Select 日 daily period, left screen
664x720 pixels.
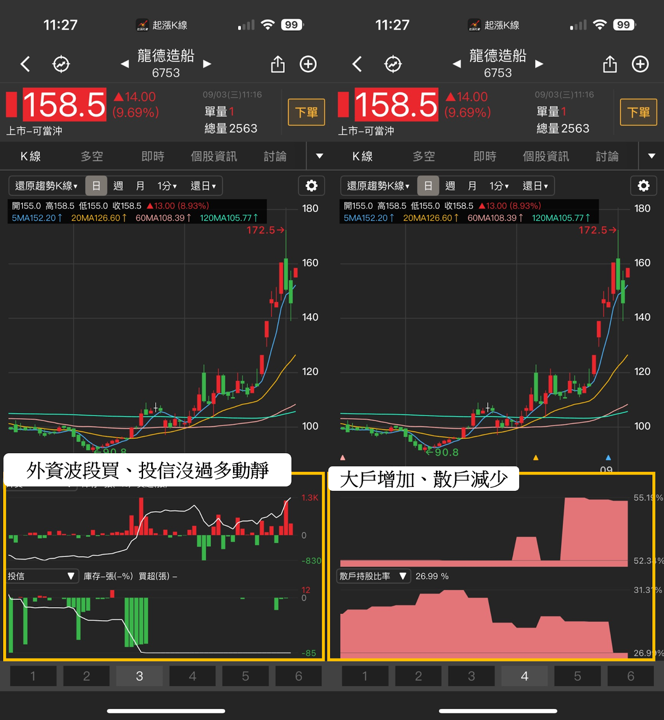[x=96, y=186]
